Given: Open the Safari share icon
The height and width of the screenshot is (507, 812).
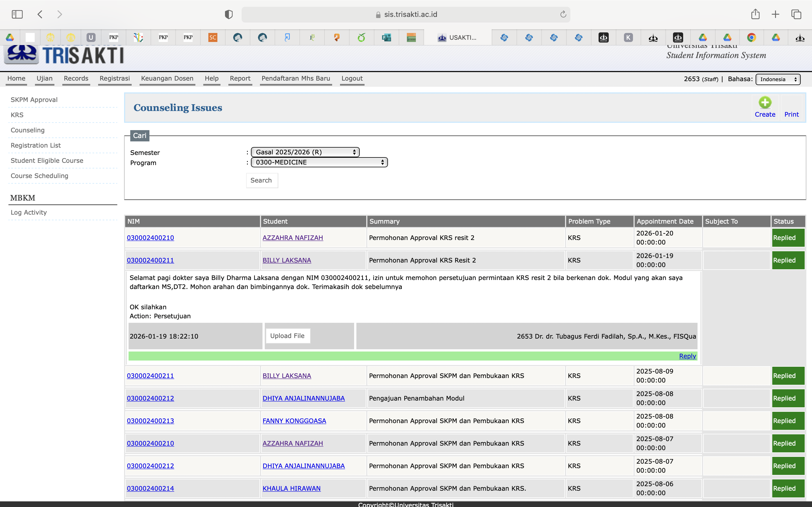Looking at the screenshot, I should click(755, 14).
